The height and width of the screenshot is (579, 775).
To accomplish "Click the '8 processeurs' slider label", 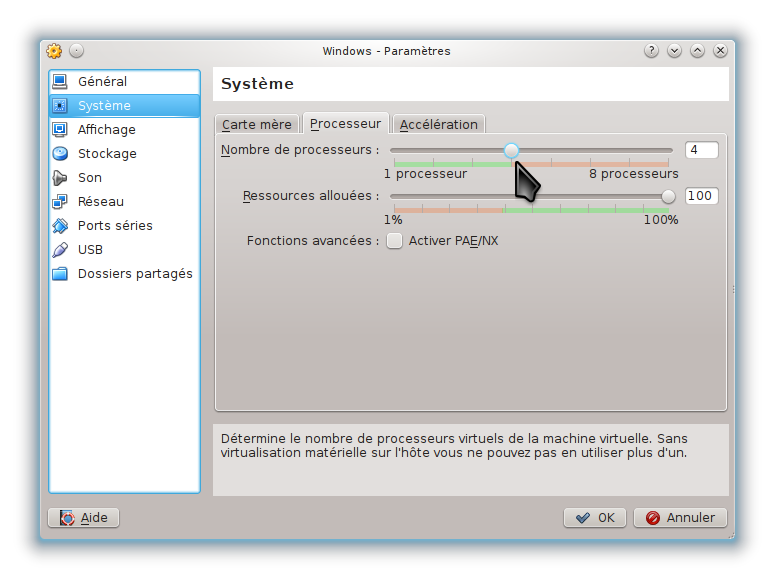I will 634,174.
